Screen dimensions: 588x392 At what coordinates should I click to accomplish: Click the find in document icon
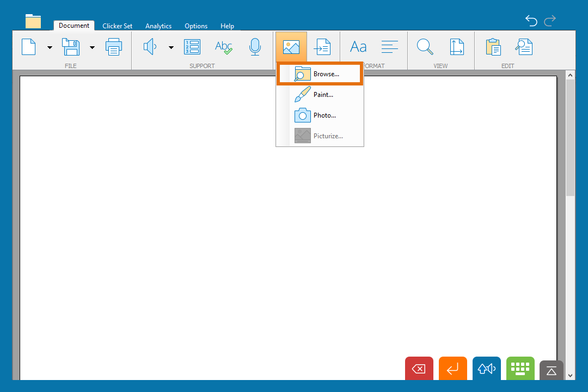pos(524,47)
